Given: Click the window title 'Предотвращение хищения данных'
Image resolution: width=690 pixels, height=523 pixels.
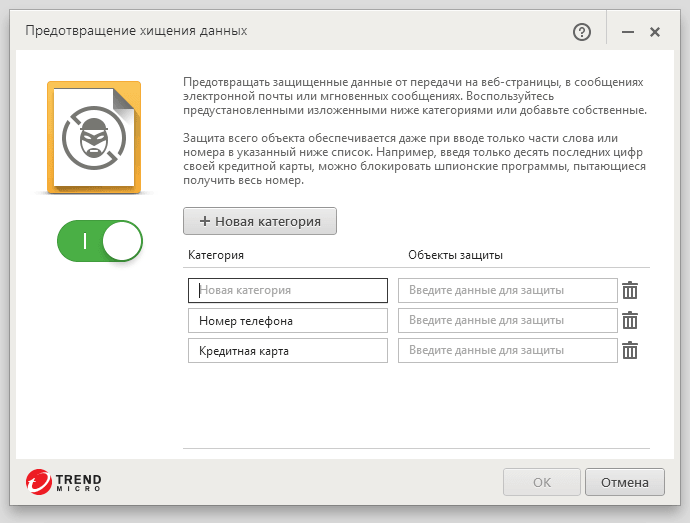Looking at the screenshot, I should click(x=136, y=31).
